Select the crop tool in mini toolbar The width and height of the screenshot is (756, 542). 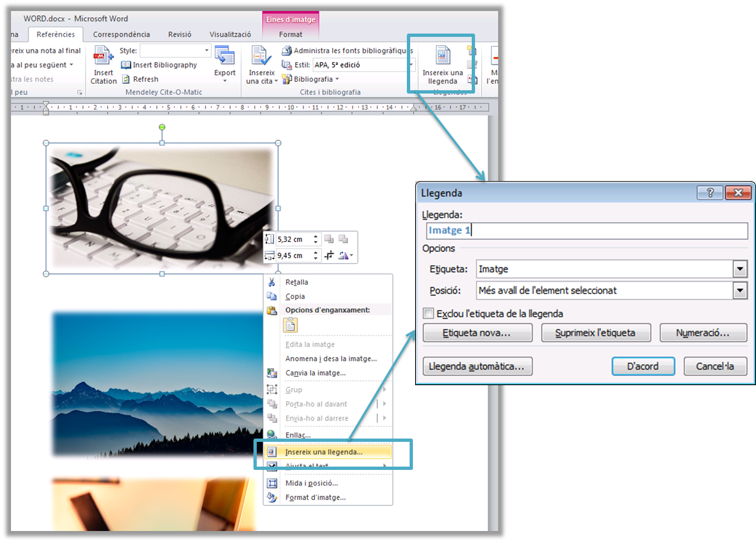(329, 255)
